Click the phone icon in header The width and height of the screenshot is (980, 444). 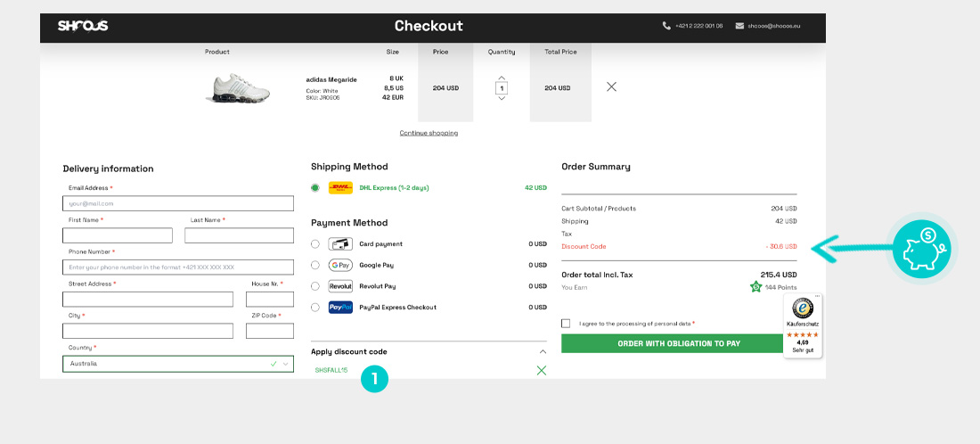coord(666,26)
